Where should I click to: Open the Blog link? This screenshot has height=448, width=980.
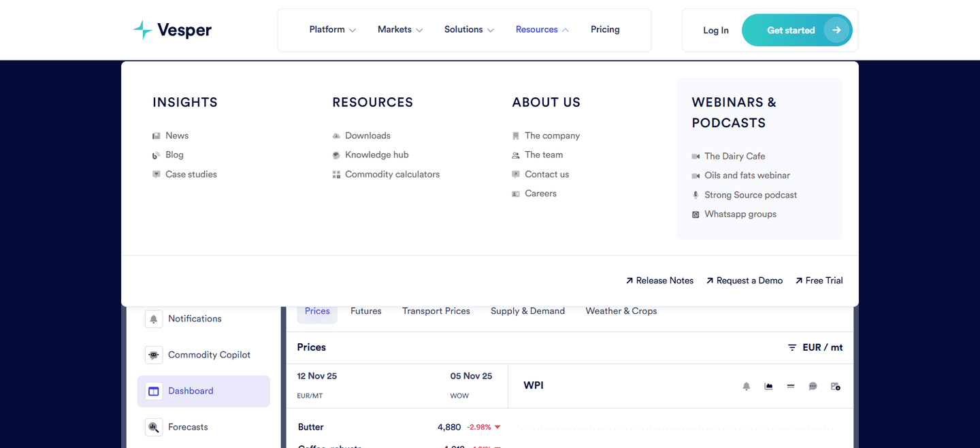[174, 155]
